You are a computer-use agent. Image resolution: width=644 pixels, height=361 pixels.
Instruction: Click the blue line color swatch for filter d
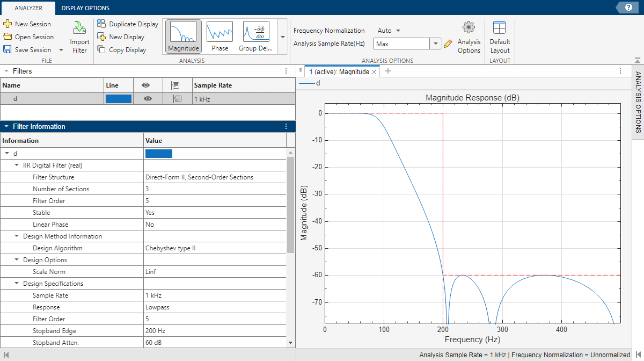point(118,98)
